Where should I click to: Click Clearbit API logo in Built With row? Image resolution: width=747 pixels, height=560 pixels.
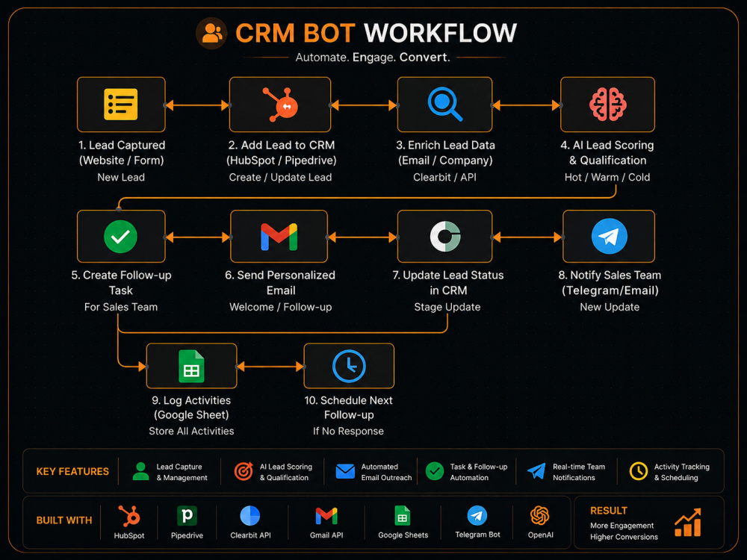(x=250, y=516)
